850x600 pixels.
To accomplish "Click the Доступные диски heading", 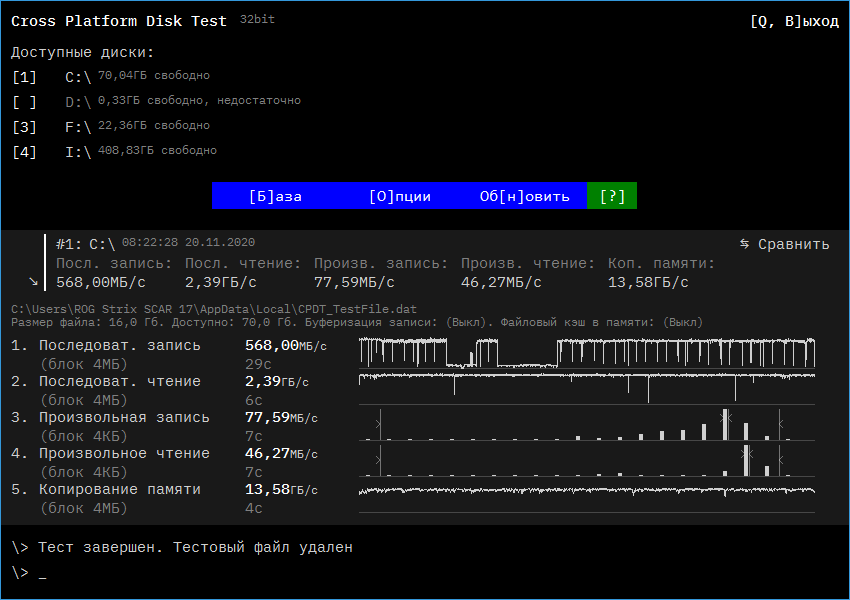I will 82,53.
